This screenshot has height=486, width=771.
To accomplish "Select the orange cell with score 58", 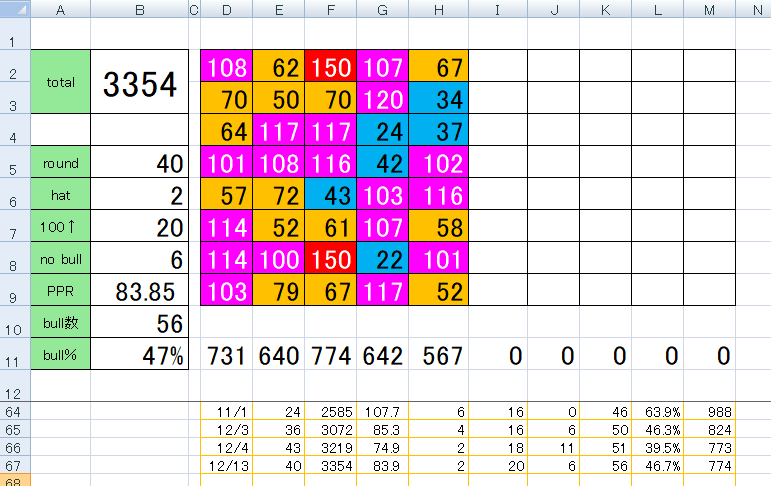I will (439, 226).
